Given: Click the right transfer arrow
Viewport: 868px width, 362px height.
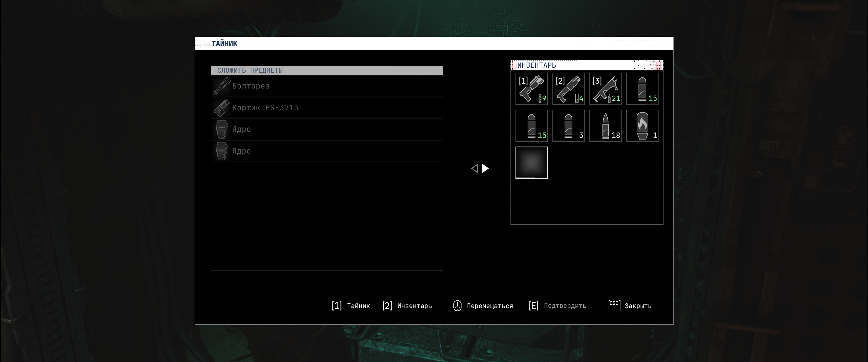Looking at the screenshot, I should (485, 168).
